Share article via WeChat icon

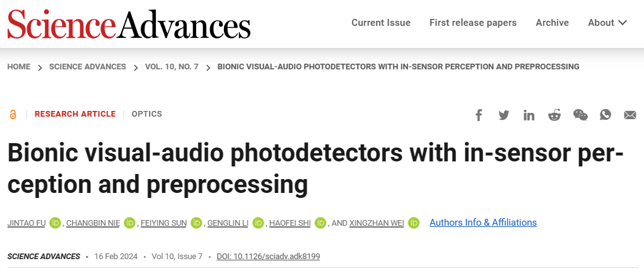(580, 115)
